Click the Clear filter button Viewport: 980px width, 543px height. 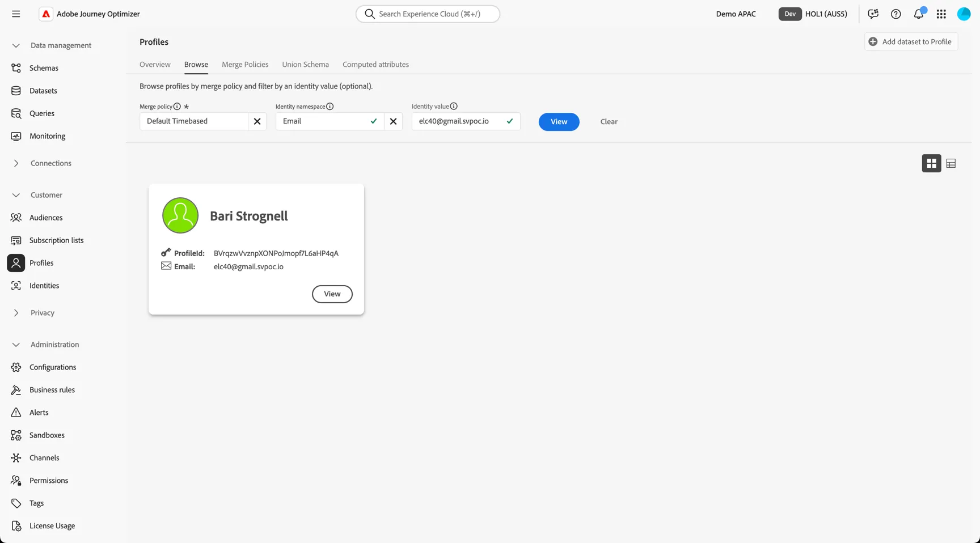[609, 122]
